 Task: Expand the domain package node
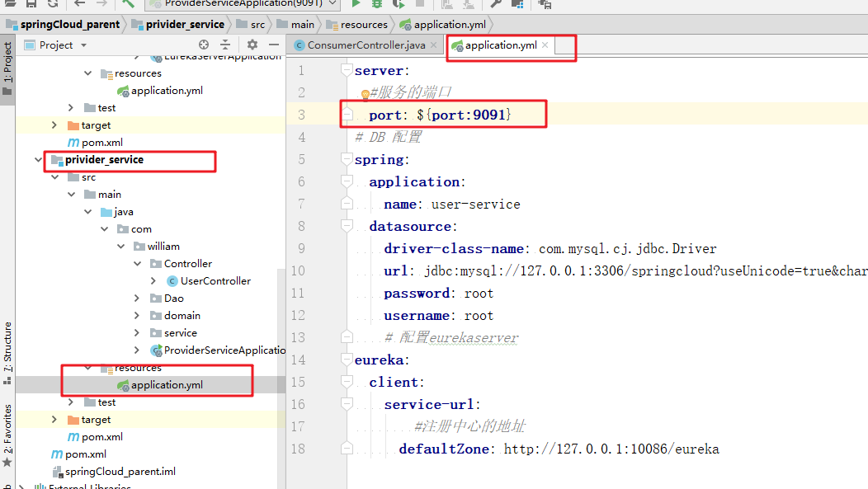[137, 315]
